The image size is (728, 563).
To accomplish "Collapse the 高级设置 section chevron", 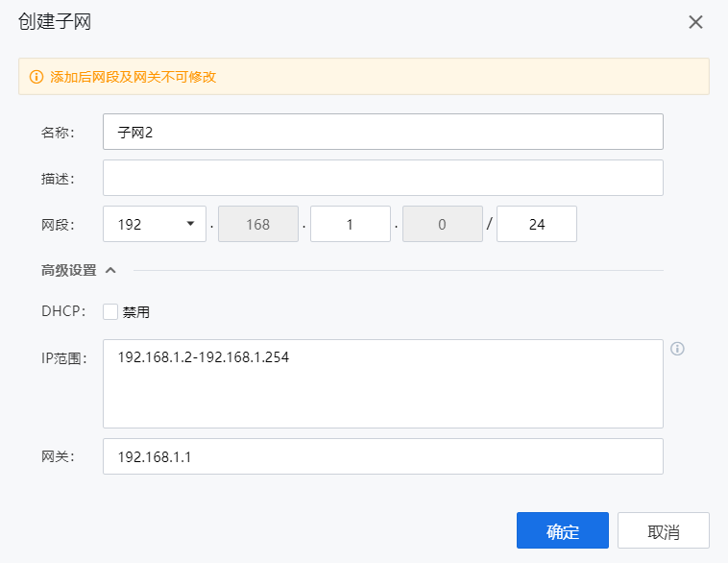I will coord(110,270).
